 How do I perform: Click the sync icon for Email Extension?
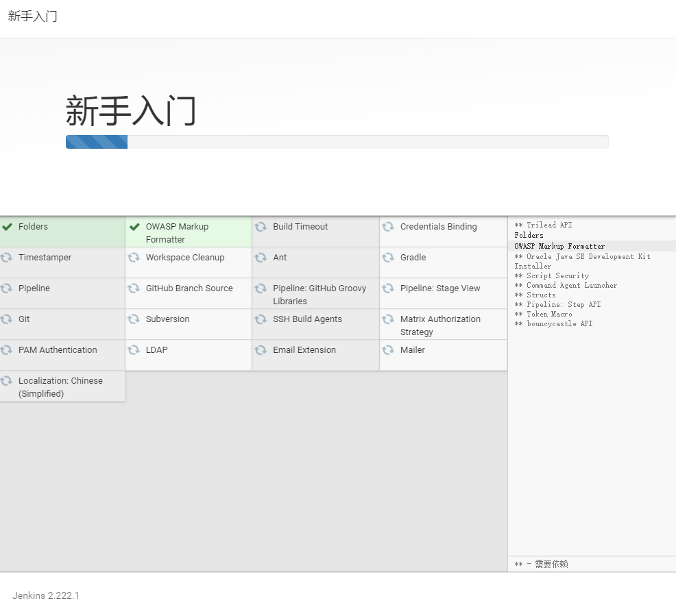261,349
